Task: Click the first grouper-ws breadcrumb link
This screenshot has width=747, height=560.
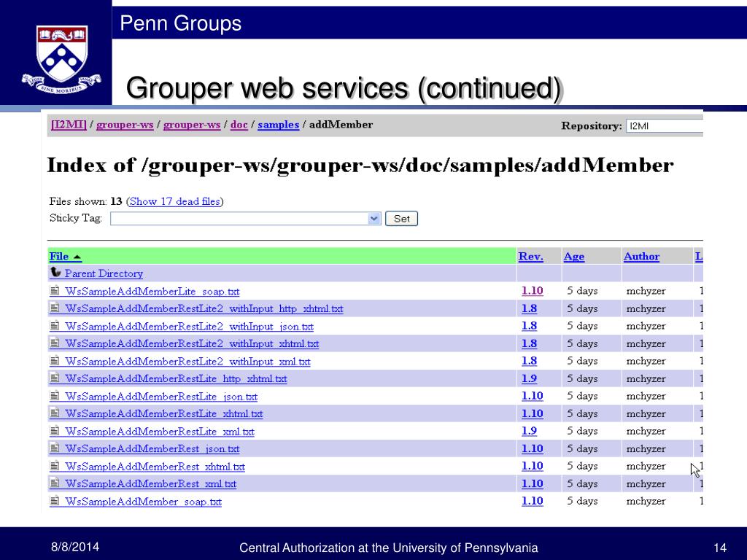Action: click(x=125, y=125)
